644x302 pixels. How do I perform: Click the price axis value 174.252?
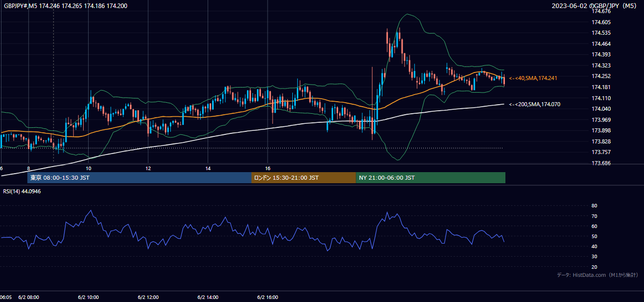click(601, 77)
